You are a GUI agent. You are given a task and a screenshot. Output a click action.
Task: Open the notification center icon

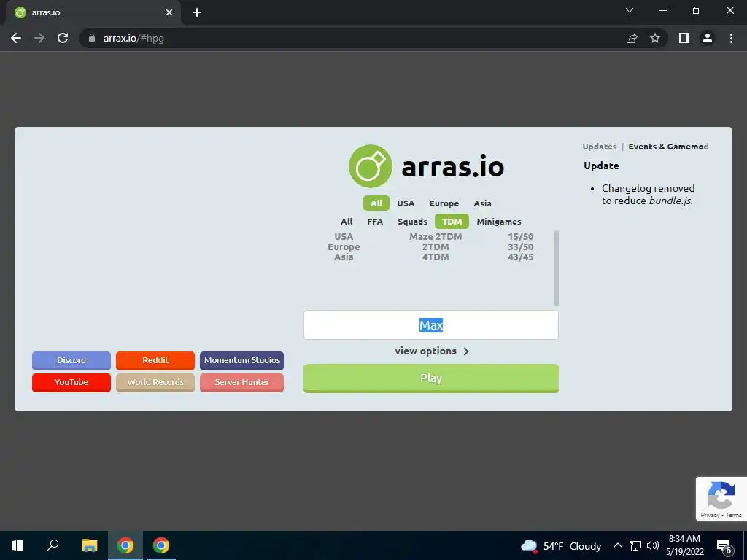(724, 547)
